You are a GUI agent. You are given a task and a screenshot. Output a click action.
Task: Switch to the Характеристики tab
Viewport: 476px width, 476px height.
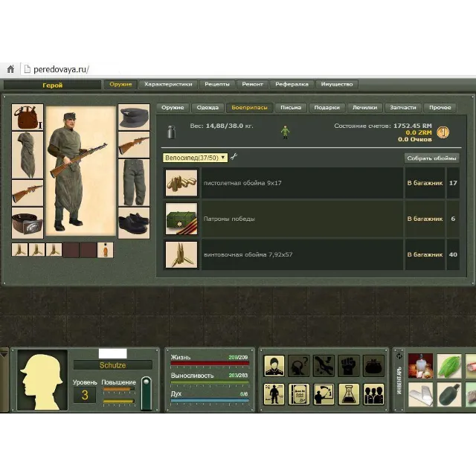[168, 84]
